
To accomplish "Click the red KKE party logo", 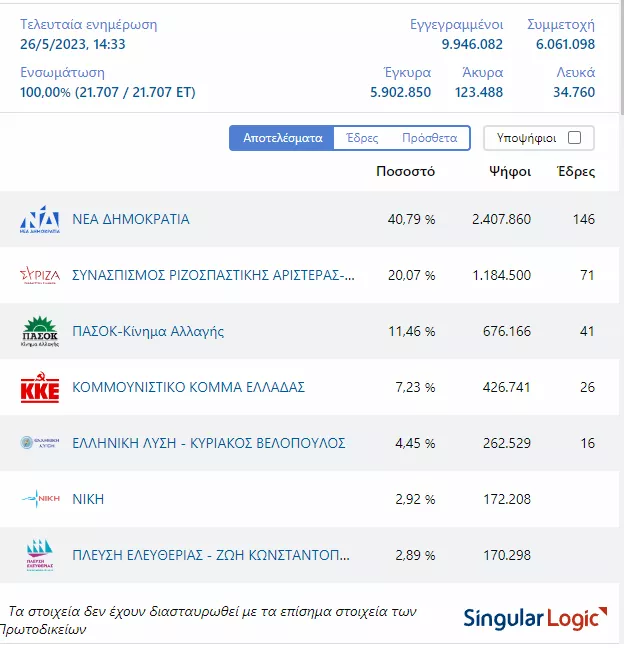I will pos(40,387).
